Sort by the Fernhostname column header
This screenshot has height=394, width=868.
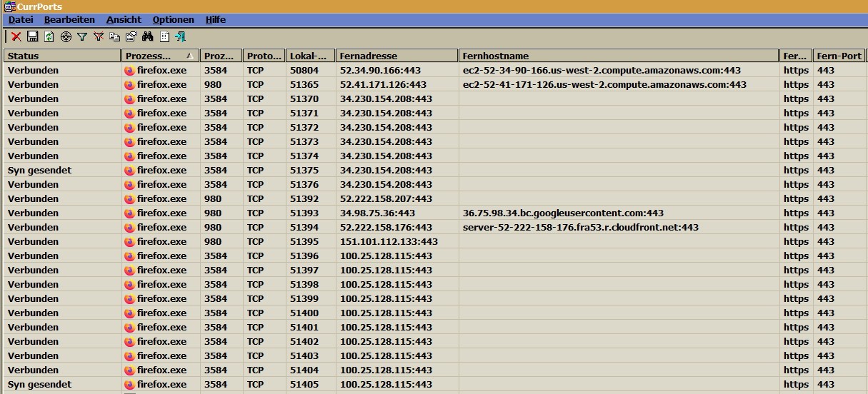pyautogui.click(x=619, y=56)
